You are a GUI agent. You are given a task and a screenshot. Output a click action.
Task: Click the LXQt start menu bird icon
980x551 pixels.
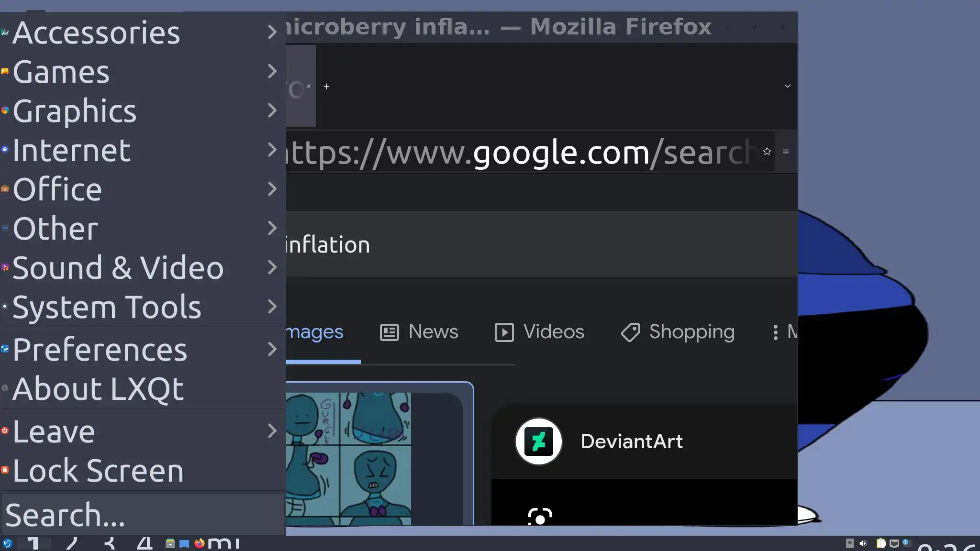pyautogui.click(x=7, y=544)
